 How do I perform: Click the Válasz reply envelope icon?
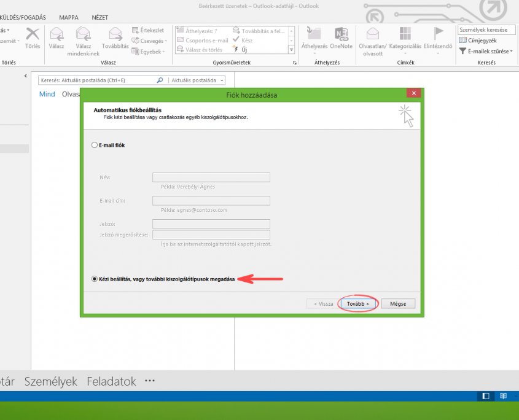57,34
